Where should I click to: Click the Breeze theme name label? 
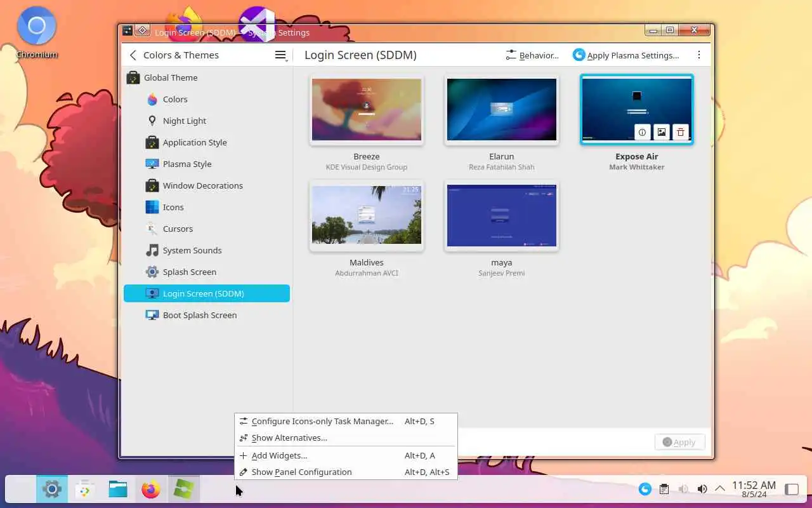tap(367, 156)
